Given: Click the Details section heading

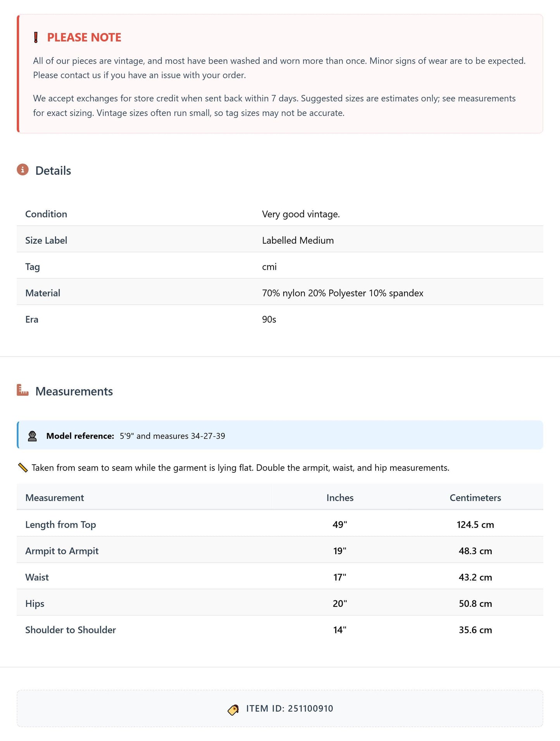Looking at the screenshot, I should [x=53, y=171].
